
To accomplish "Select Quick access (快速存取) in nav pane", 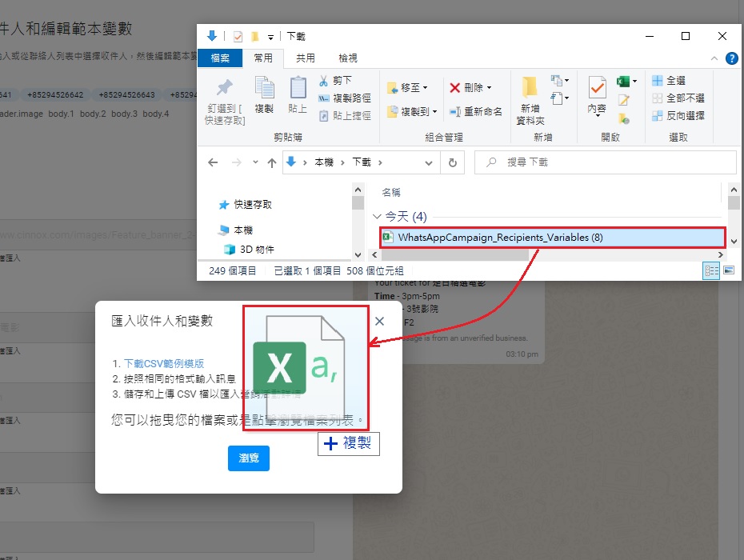I will point(246,205).
